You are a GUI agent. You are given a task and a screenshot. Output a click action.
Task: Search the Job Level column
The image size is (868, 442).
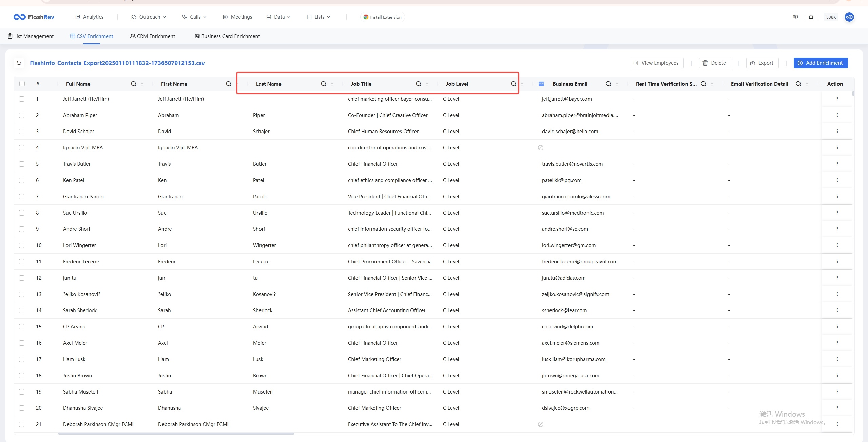coord(514,84)
